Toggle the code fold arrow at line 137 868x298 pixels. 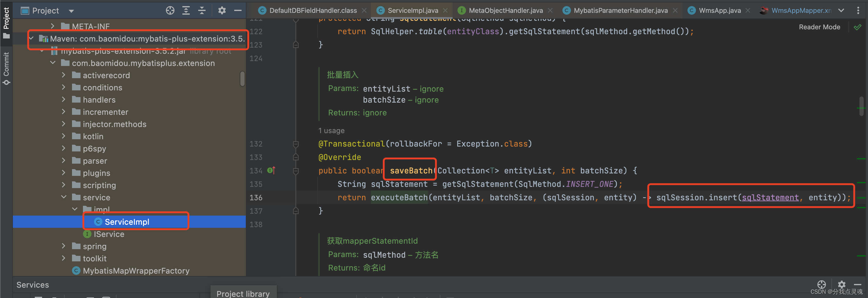pos(296,211)
